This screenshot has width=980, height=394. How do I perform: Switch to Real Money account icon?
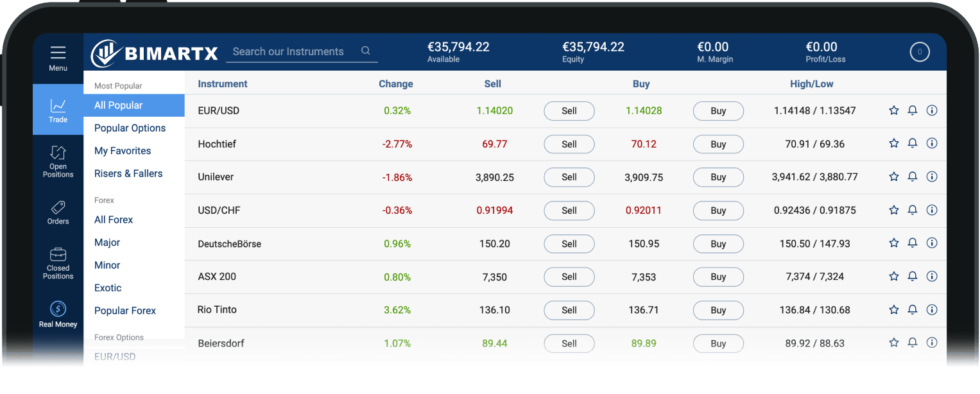tap(58, 309)
